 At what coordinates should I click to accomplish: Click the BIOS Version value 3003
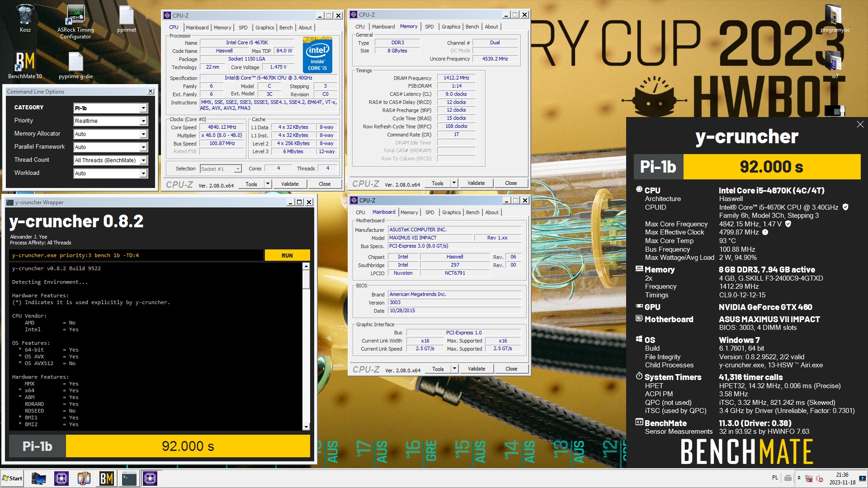pyautogui.click(x=454, y=303)
